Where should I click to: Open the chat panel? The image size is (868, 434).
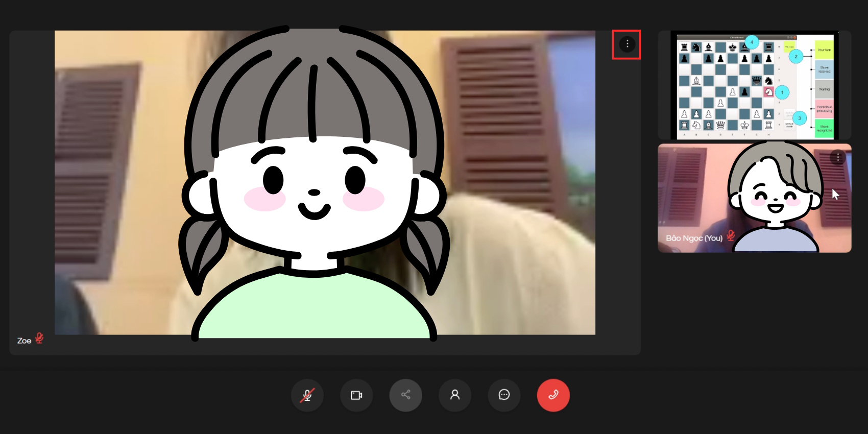pos(504,395)
